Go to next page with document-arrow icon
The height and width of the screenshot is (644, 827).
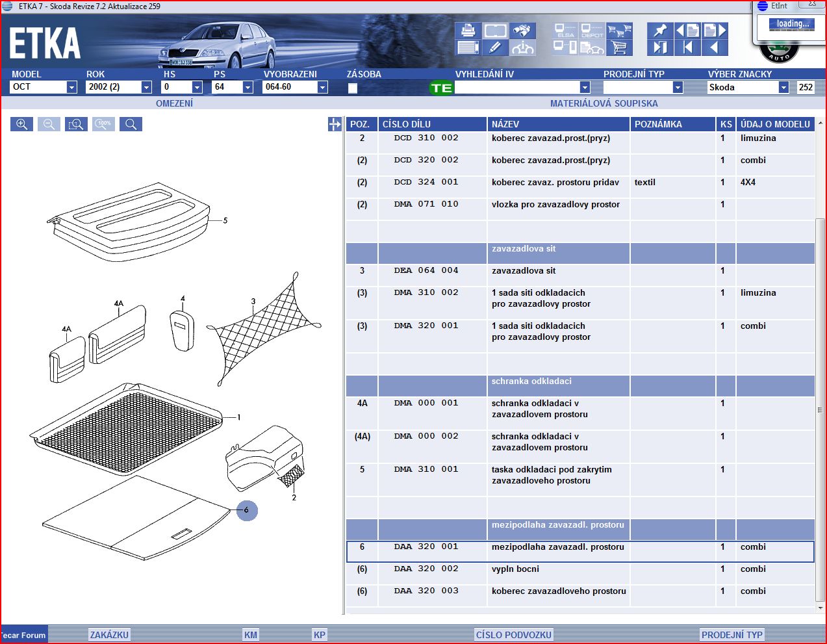[x=715, y=31]
